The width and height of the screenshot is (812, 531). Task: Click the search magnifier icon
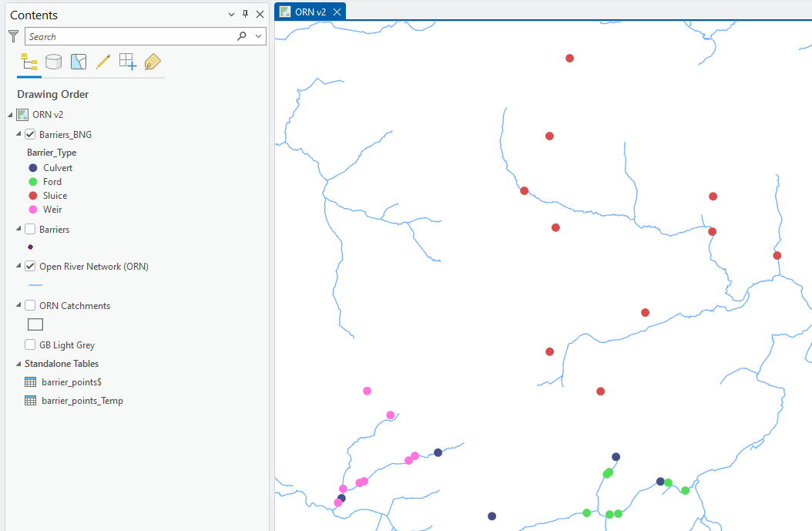click(242, 36)
